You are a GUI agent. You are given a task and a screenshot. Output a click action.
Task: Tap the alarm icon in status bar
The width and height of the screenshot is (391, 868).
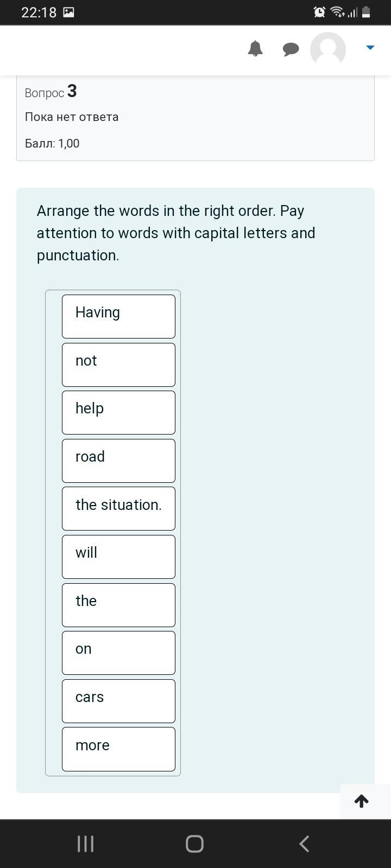(x=319, y=12)
